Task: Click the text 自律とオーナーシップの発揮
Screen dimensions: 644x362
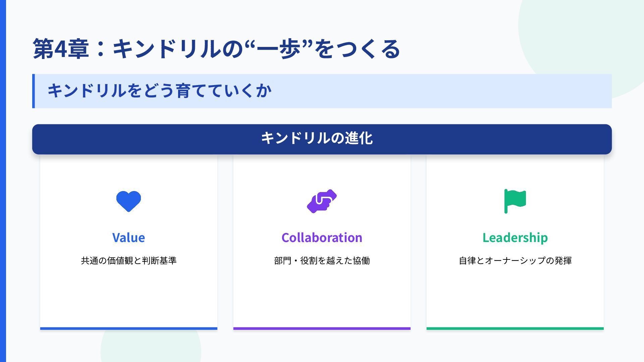Action: click(x=515, y=260)
